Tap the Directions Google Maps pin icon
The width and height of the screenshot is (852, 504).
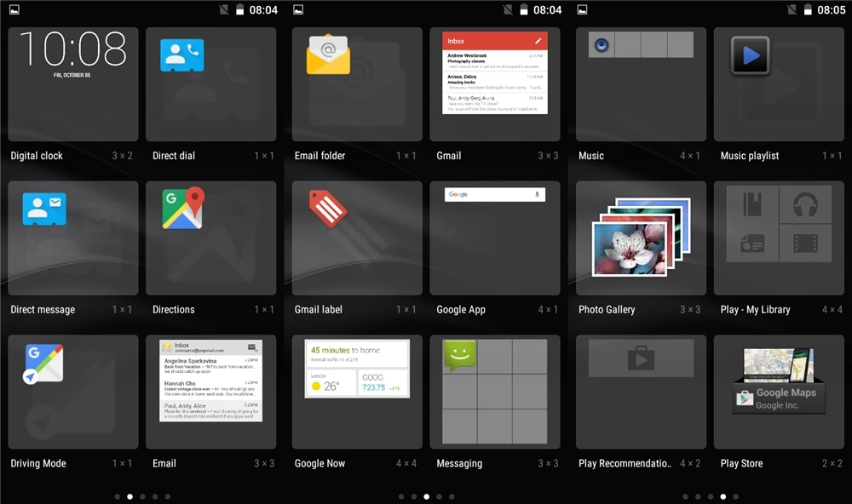183,208
